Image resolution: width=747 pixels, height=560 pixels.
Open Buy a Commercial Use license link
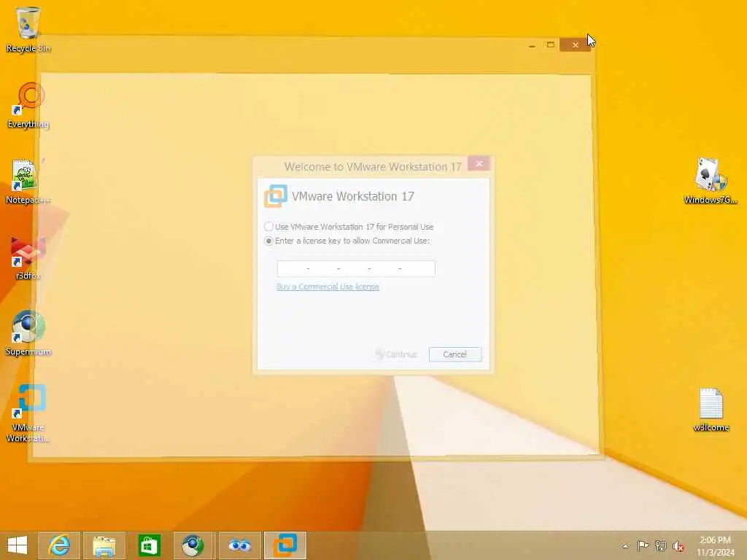(x=328, y=287)
